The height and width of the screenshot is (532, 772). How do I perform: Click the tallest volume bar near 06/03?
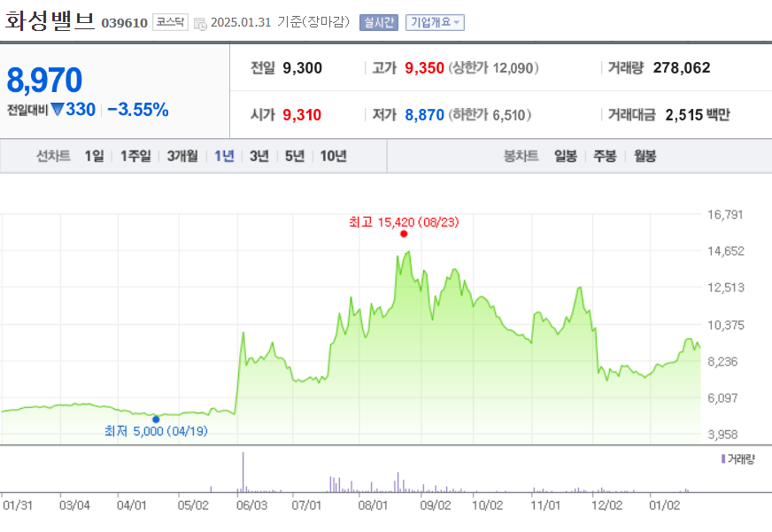243,472
